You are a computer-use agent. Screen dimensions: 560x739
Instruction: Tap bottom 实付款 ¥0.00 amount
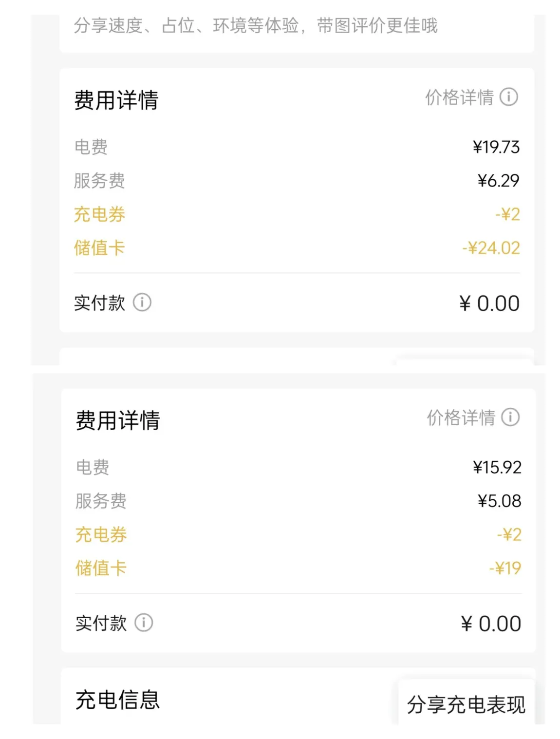coord(491,624)
